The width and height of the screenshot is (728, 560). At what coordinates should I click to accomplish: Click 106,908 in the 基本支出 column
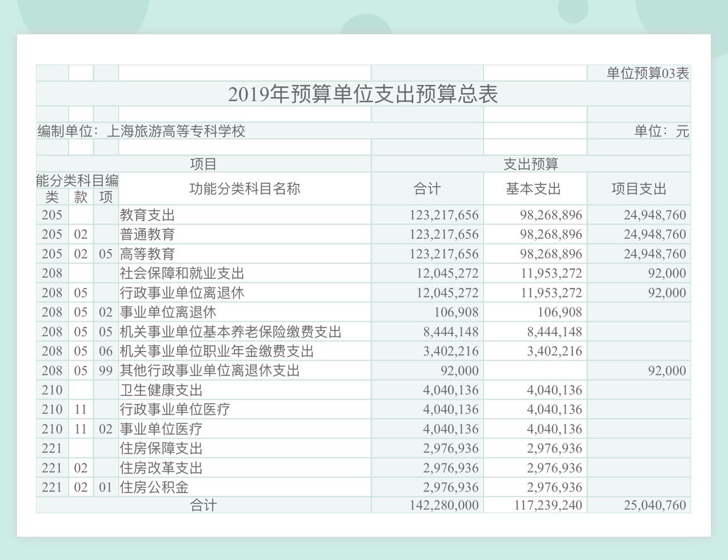coord(560,313)
